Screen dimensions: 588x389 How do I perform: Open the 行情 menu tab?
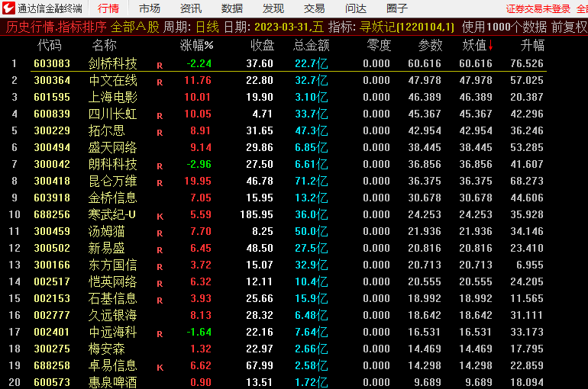coord(108,8)
